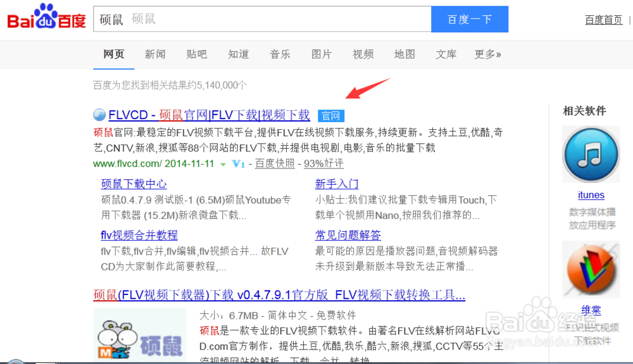The height and width of the screenshot is (364, 633).
Task: Open the itunes music note icon
Action: point(591,154)
